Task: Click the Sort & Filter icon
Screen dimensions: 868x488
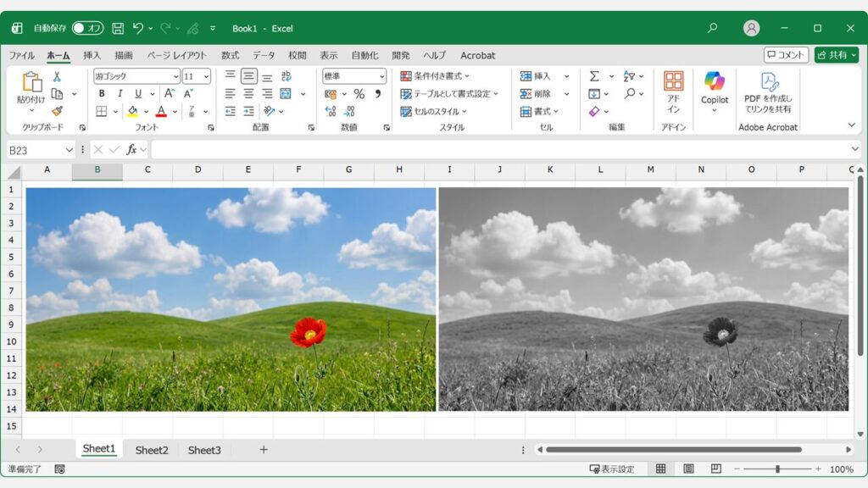Action: [x=628, y=75]
